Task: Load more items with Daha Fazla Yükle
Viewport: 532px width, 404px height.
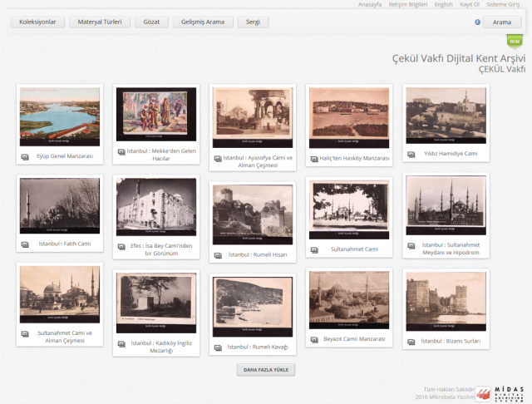Action: (266, 369)
